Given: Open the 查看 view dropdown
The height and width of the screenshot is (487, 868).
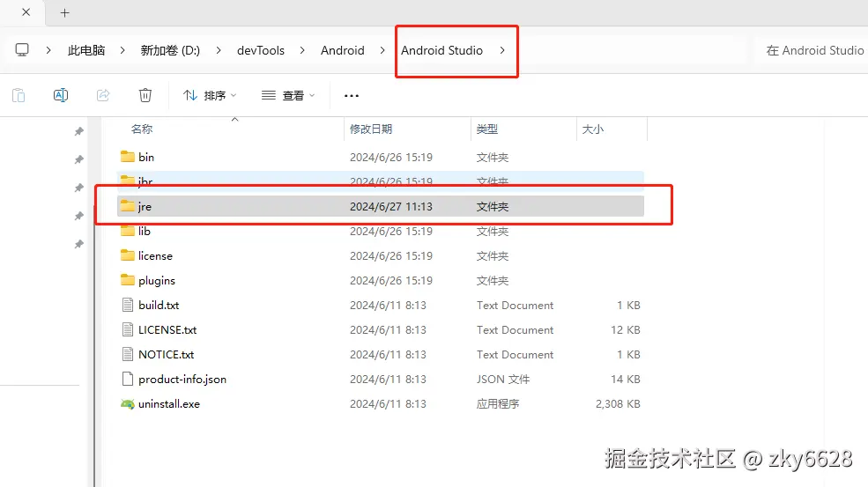Looking at the screenshot, I should pos(288,96).
